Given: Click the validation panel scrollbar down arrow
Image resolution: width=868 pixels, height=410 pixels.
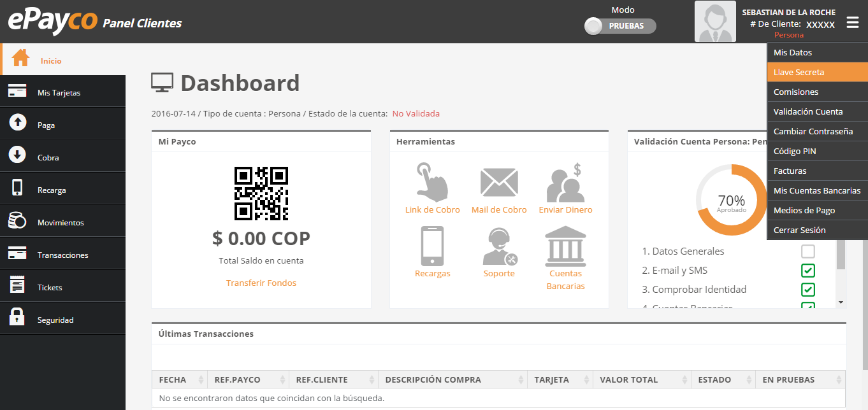Looking at the screenshot, I should click(x=841, y=302).
